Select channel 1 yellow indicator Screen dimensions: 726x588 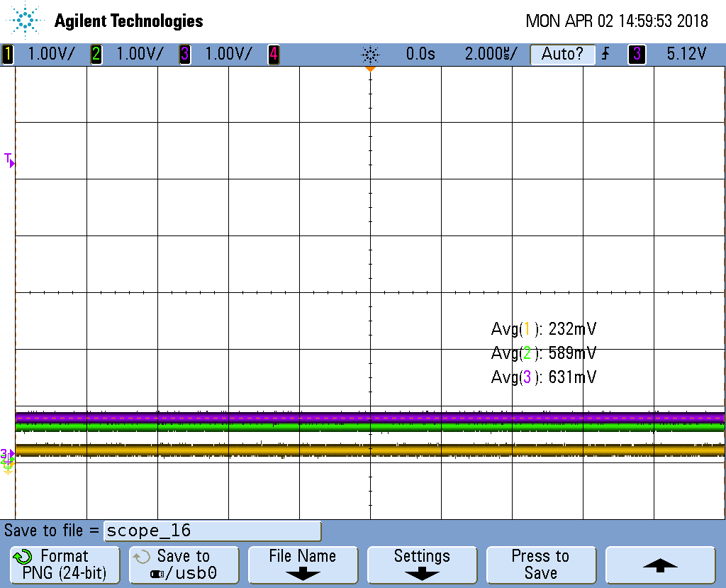8,54
